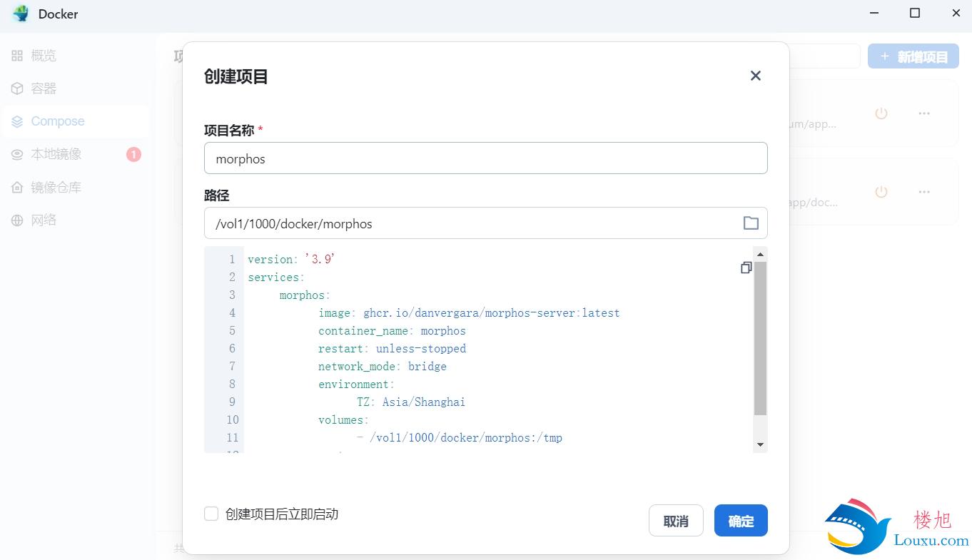Minimize the Docker window
Screen dimensions: 972x560
pos(873,13)
